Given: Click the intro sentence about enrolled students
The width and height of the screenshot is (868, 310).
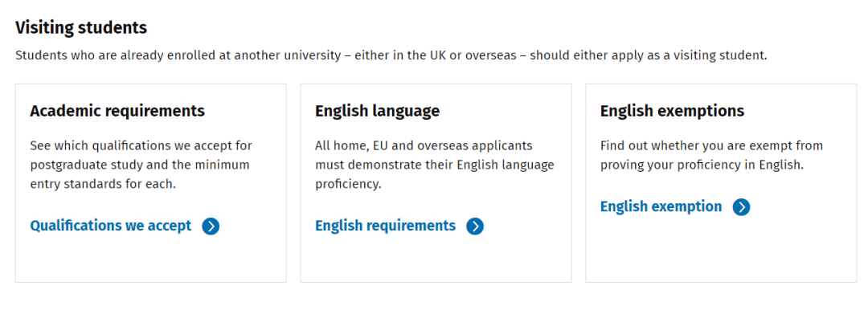Looking at the screenshot, I should pos(391,56).
